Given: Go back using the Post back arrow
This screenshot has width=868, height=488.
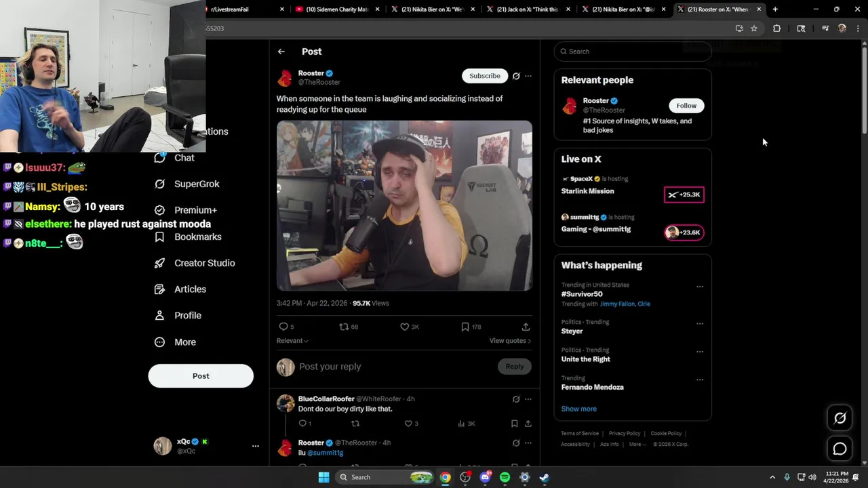Looking at the screenshot, I should [x=281, y=52].
